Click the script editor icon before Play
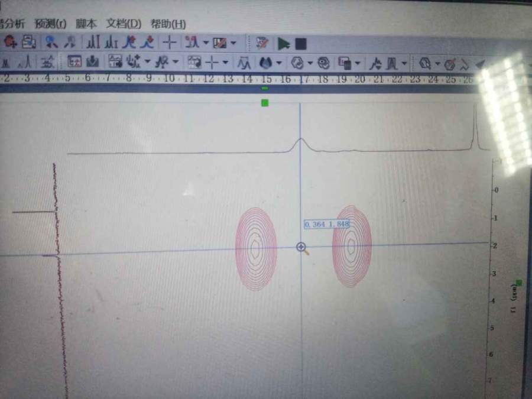The height and width of the screenshot is (399, 532). coord(262,43)
